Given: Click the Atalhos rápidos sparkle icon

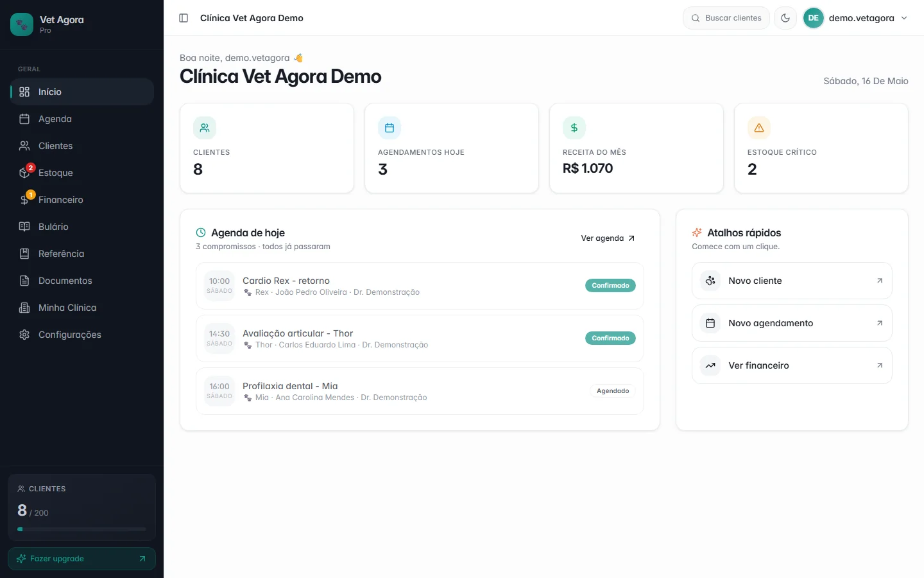Looking at the screenshot, I should (x=697, y=232).
